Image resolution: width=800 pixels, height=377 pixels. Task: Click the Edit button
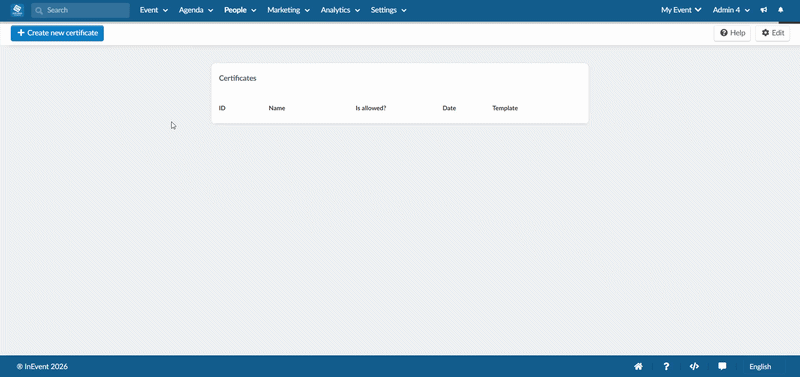coord(772,33)
